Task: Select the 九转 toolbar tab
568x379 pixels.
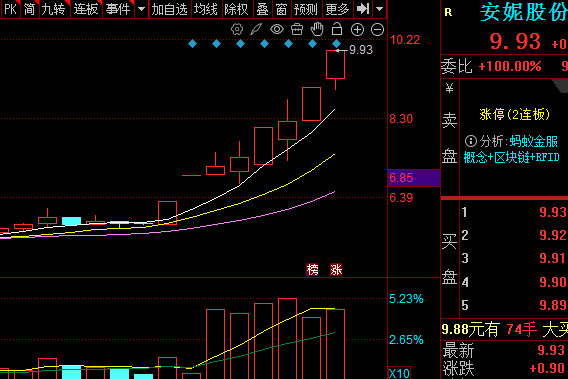Action: tap(53, 9)
